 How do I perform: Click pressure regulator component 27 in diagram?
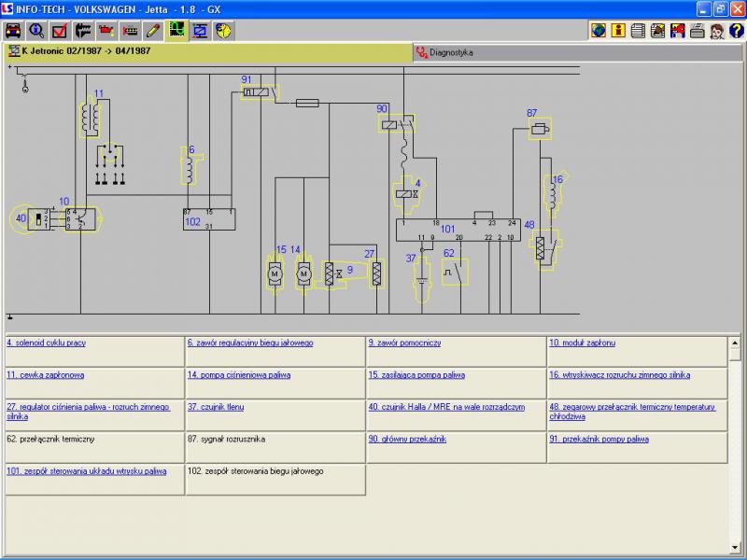point(377,273)
